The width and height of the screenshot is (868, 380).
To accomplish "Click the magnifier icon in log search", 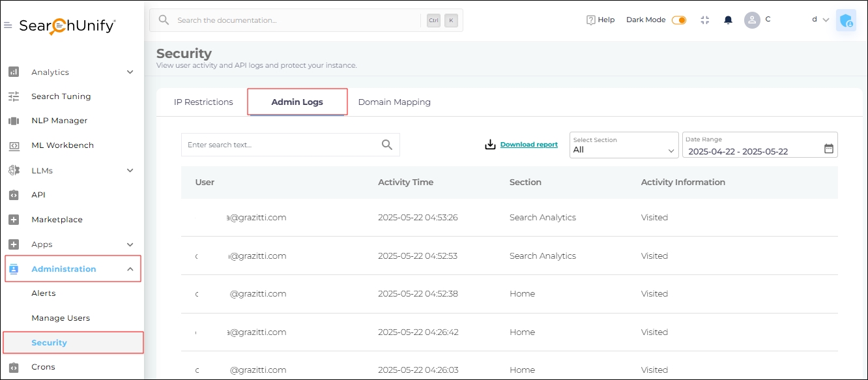I will pyautogui.click(x=387, y=145).
